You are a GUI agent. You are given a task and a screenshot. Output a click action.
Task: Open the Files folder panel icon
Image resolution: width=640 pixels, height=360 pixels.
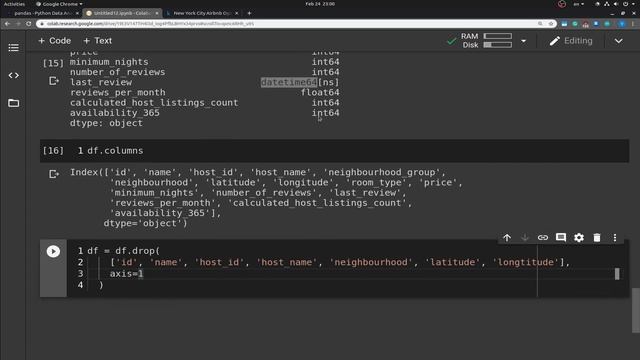pyautogui.click(x=13, y=103)
